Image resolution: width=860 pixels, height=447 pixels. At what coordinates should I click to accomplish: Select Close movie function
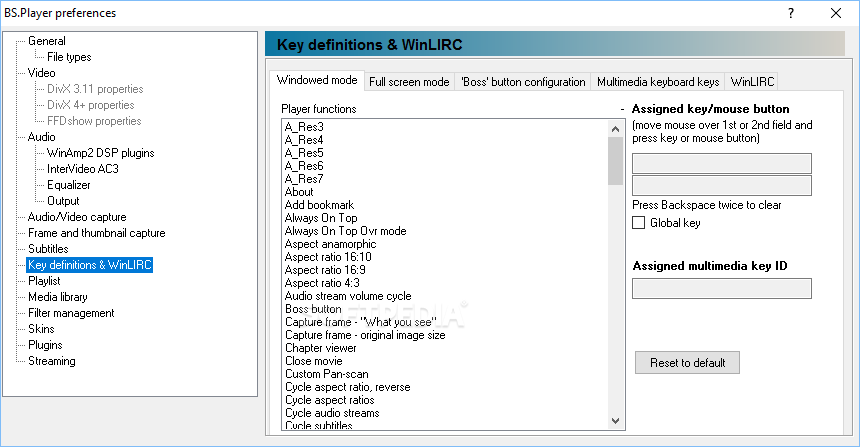pyautogui.click(x=314, y=361)
